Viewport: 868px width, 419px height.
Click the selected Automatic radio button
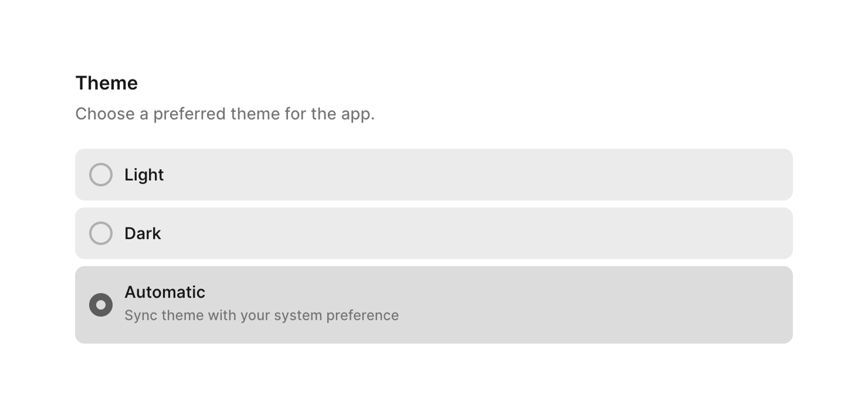[101, 305]
